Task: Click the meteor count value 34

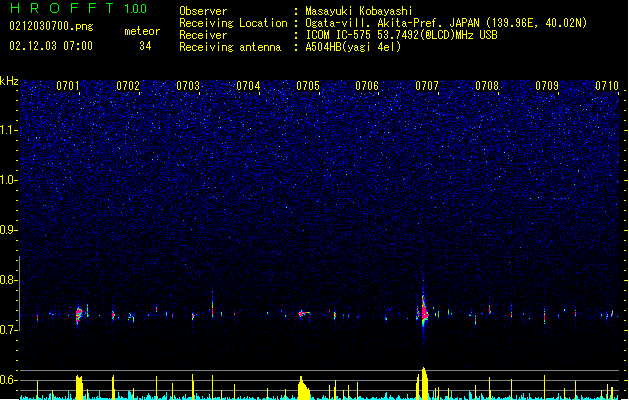Action: [x=145, y=46]
